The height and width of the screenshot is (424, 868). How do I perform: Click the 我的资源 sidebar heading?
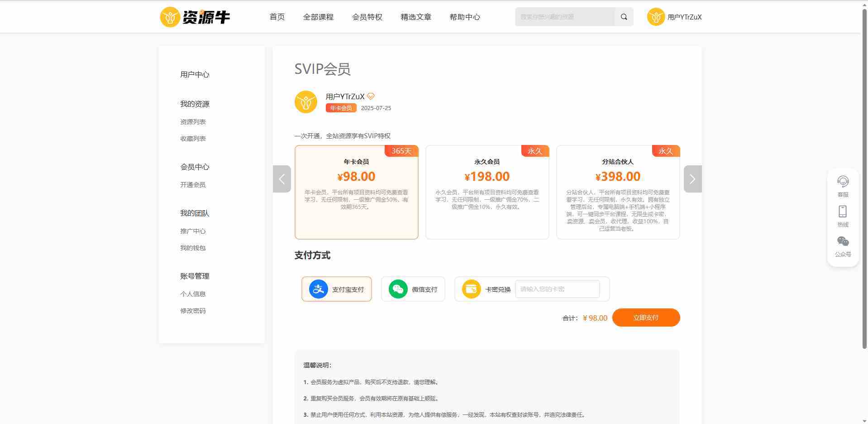coord(195,104)
